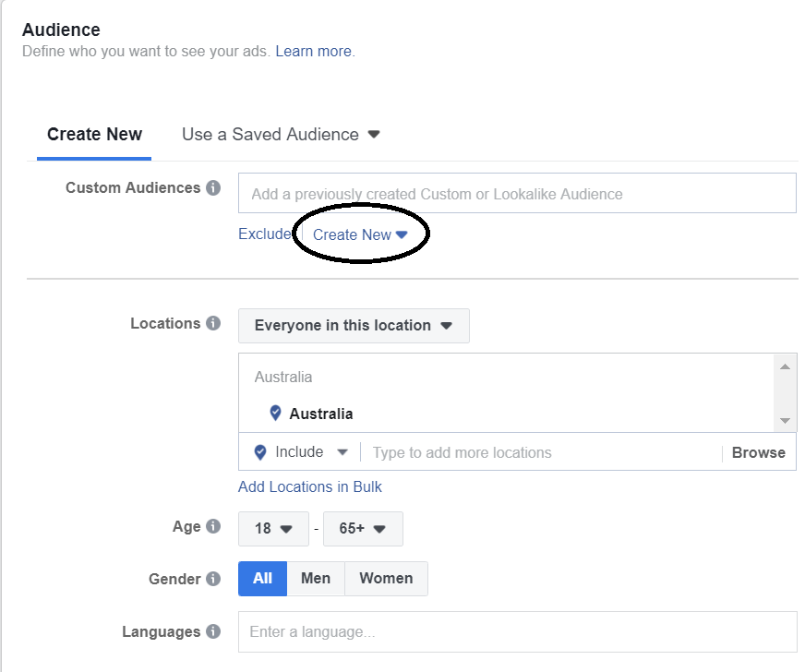Switch to the Create New tab
The height and width of the screenshot is (672, 805).
94,135
